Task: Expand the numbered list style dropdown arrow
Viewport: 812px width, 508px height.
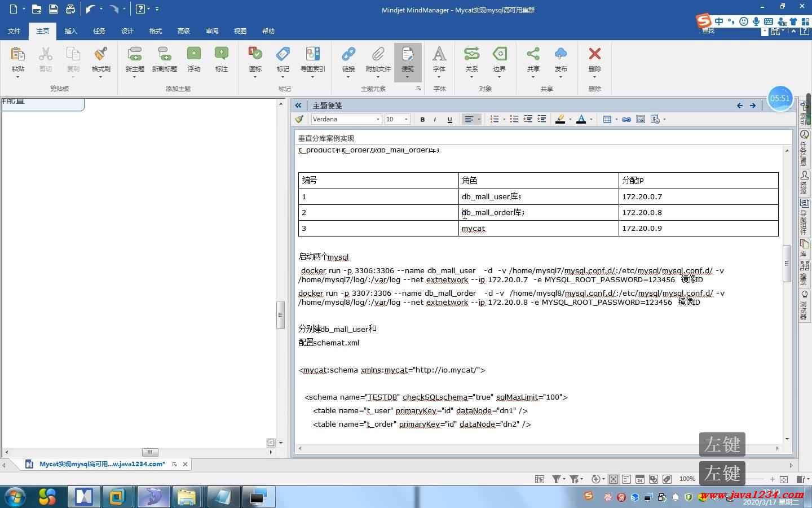Action: 504,119
